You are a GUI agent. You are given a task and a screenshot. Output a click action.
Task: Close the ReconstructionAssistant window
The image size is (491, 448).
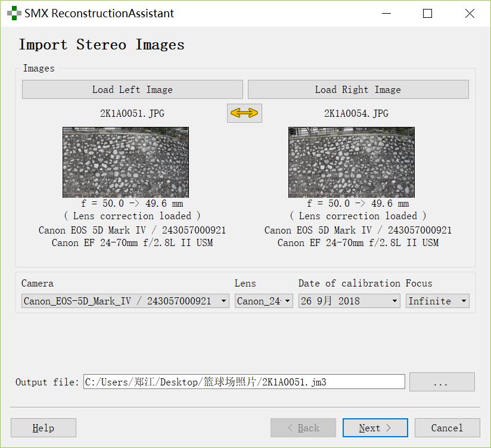pyautogui.click(x=470, y=13)
